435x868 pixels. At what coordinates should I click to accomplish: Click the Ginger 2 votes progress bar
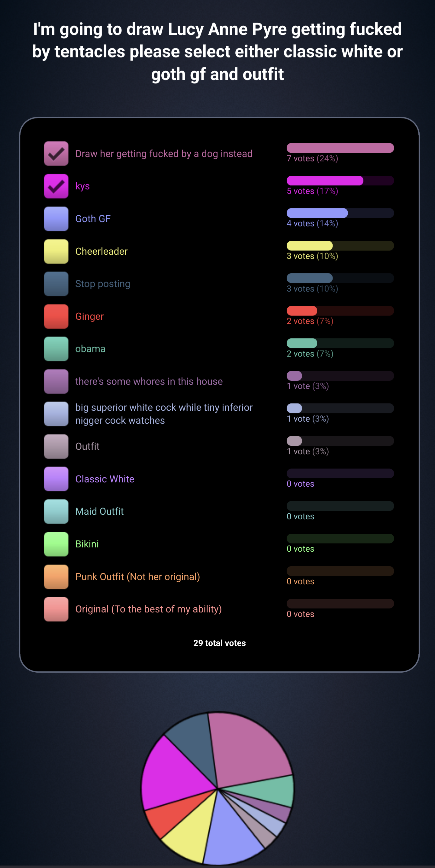pos(340,311)
